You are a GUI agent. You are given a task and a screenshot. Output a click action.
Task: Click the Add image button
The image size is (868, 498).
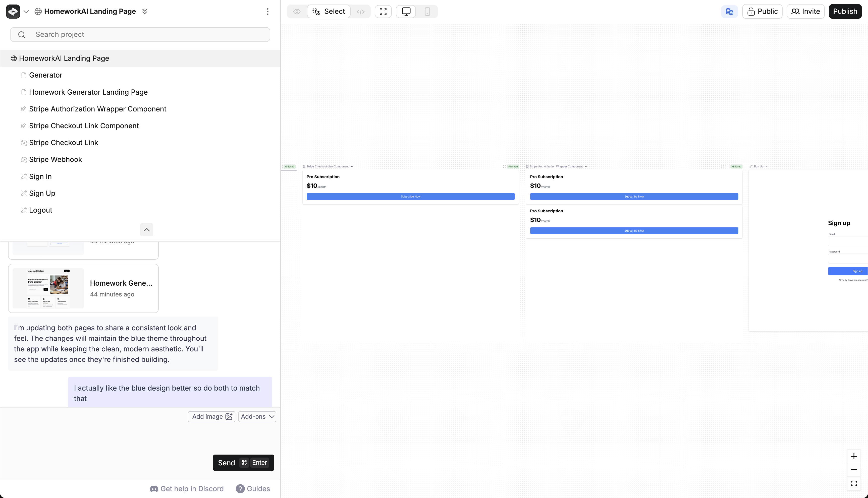[211, 417]
